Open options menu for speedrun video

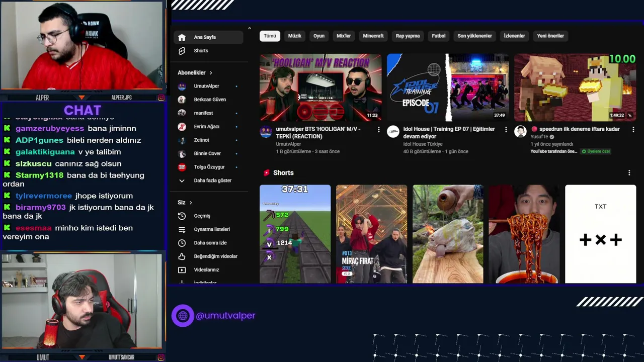coord(632,130)
